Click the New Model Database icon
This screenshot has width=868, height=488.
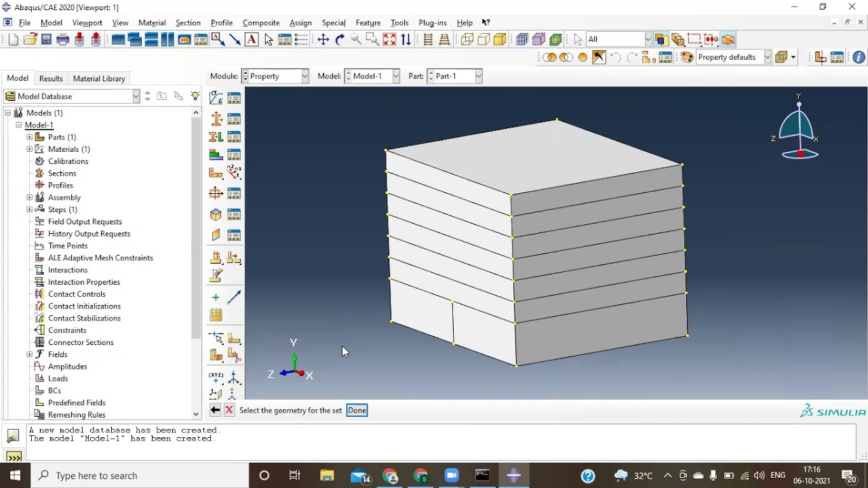tap(14, 40)
